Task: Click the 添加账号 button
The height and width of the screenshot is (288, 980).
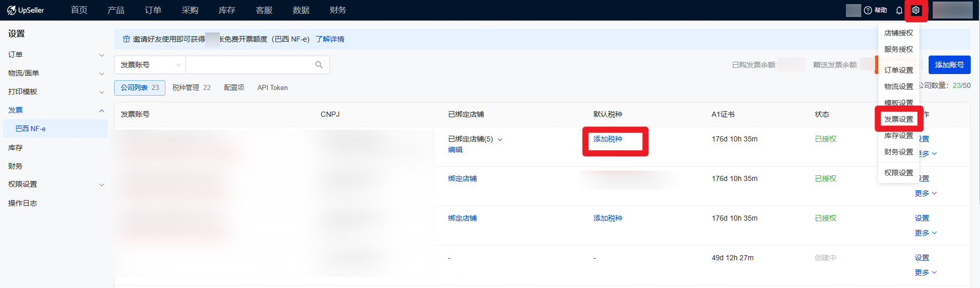Action: pyautogui.click(x=949, y=65)
